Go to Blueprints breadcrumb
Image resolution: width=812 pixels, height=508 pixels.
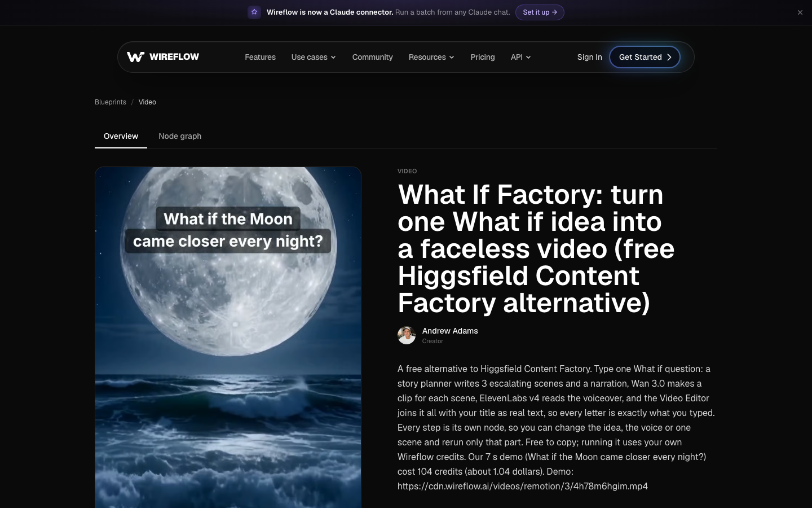[111, 102]
